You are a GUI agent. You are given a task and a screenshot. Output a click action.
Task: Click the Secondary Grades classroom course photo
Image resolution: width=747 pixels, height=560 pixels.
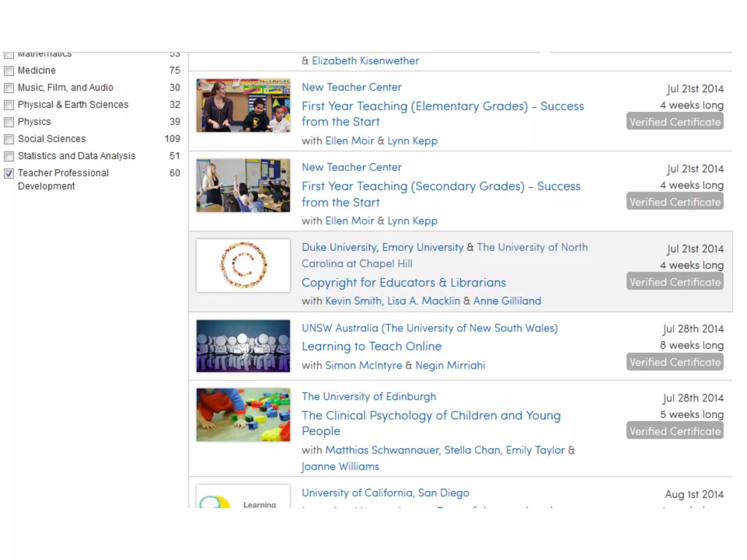point(243,185)
